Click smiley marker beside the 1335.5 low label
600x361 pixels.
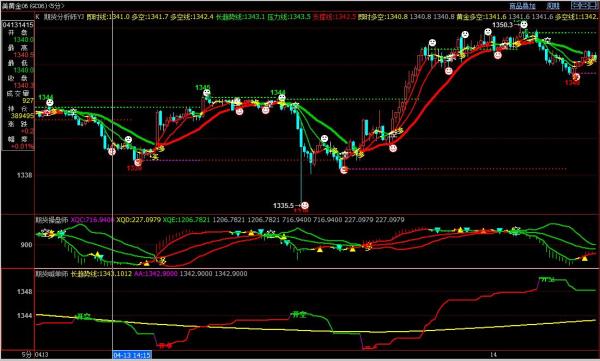coord(305,206)
